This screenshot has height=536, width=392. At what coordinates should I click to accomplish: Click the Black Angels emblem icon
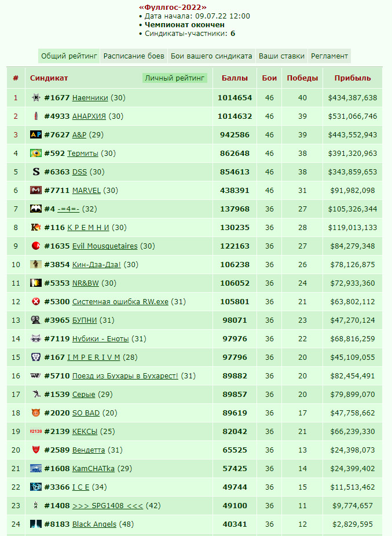point(36,524)
